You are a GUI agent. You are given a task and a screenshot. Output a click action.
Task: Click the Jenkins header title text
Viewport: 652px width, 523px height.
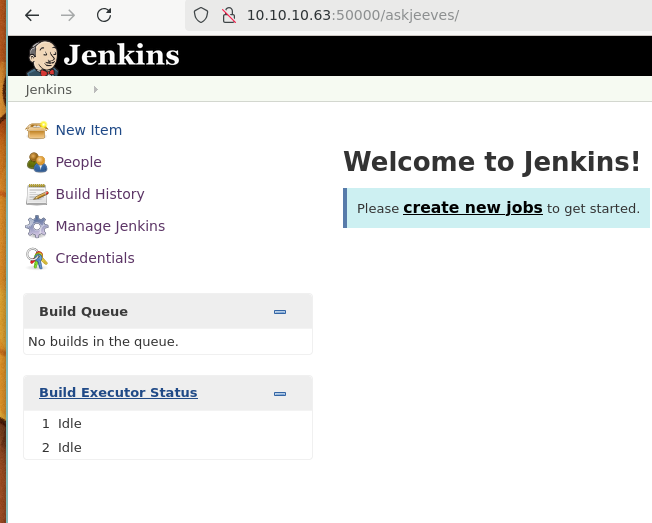[121, 55]
